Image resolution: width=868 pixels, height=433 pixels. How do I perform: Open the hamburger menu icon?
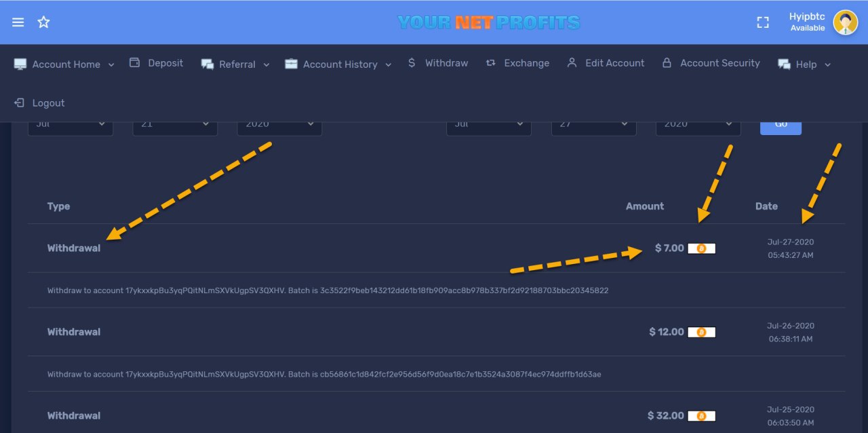[18, 22]
